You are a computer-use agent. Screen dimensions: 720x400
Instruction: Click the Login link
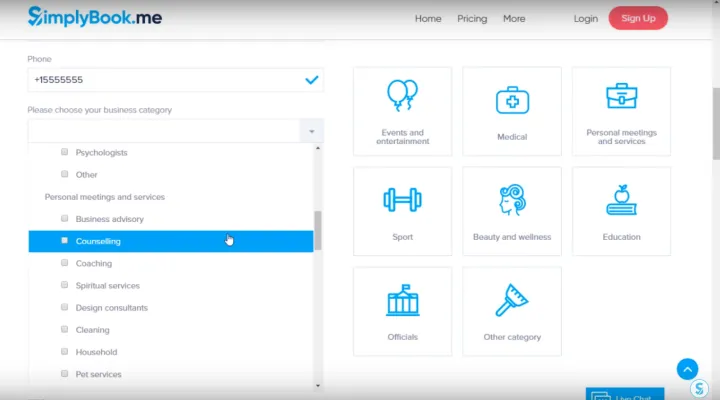point(586,18)
